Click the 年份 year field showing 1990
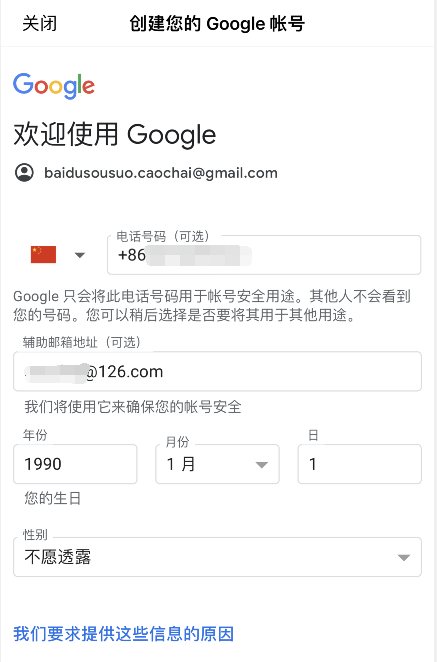This screenshot has width=437, height=662. [75, 464]
